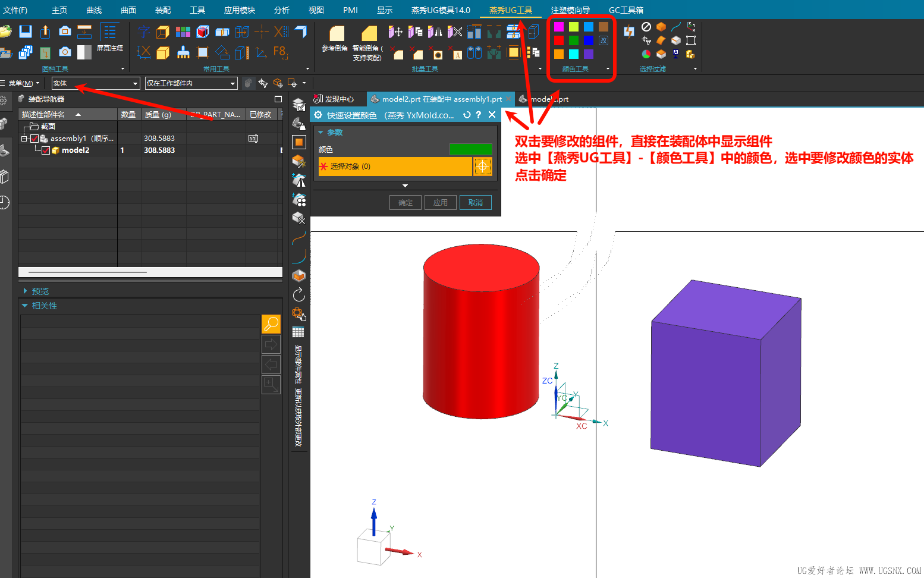924x578 pixels.
Task: Click the Save floppy disk icon
Action: point(25,32)
